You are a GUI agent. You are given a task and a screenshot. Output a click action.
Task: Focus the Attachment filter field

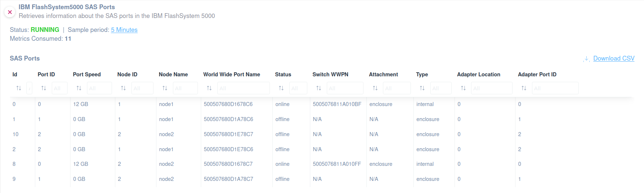coord(397,88)
